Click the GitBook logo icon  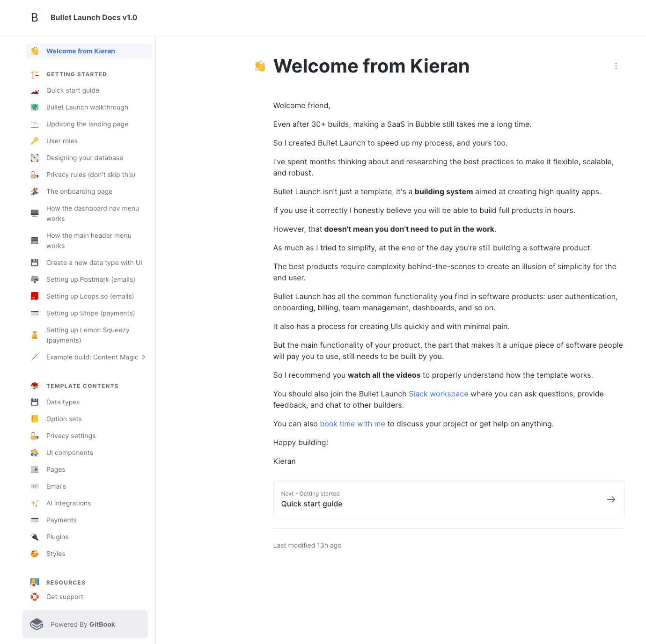pyautogui.click(x=37, y=624)
